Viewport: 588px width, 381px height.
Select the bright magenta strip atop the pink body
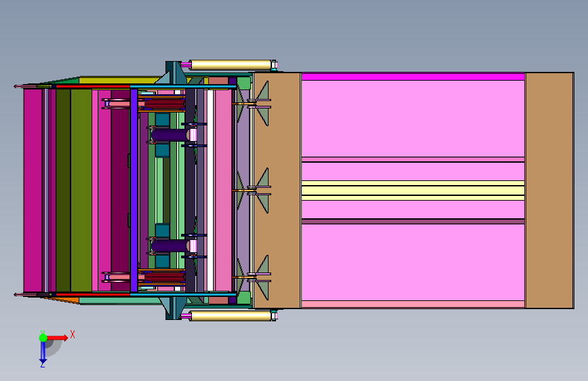pyautogui.click(x=413, y=77)
